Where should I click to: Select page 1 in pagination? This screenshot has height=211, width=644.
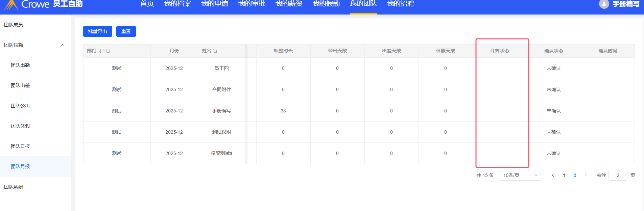coord(564,175)
